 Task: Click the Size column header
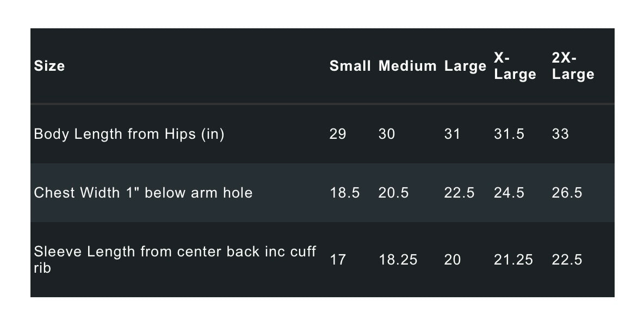[x=49, y=66]
